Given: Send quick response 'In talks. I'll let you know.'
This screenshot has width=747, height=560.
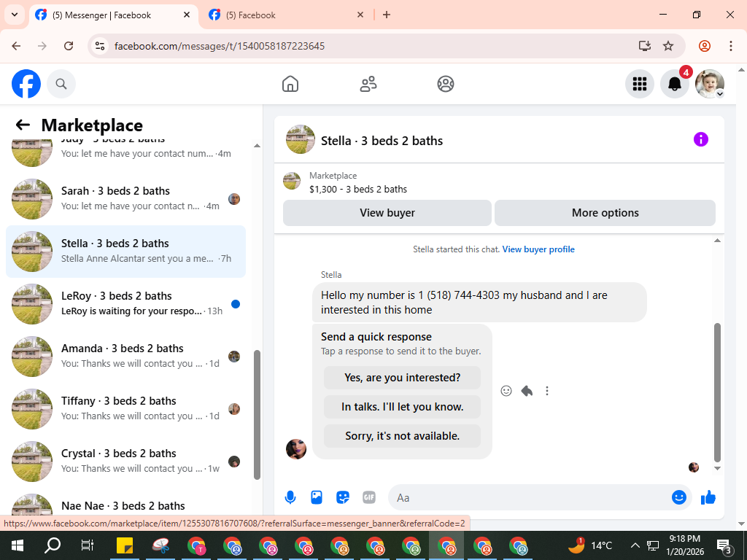Looking at the screenshot, I should pos(402,407).
